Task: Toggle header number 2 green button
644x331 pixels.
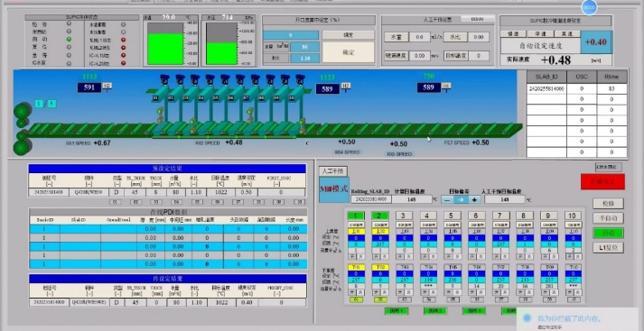Action: [380, 216]
